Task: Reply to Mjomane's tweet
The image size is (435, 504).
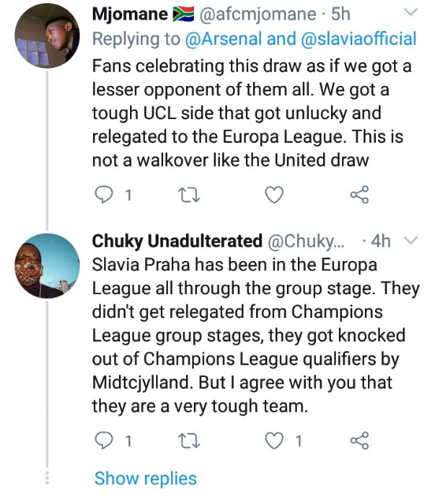Action: click(x=104, y=195)
